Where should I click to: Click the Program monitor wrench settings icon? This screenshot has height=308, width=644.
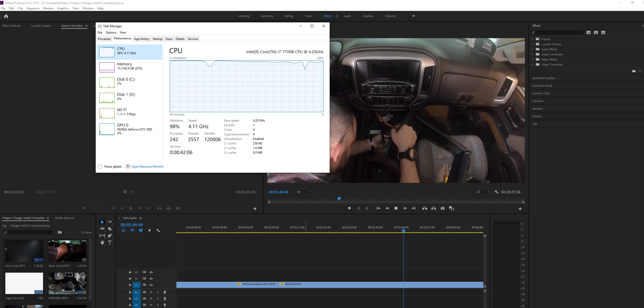tap(496, 192)
